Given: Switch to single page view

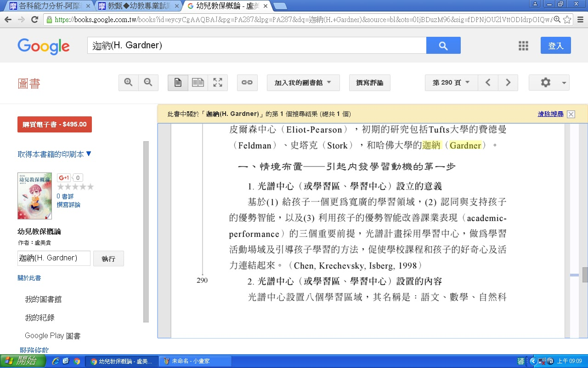Looking at the screenshot, I should point(178,83).
